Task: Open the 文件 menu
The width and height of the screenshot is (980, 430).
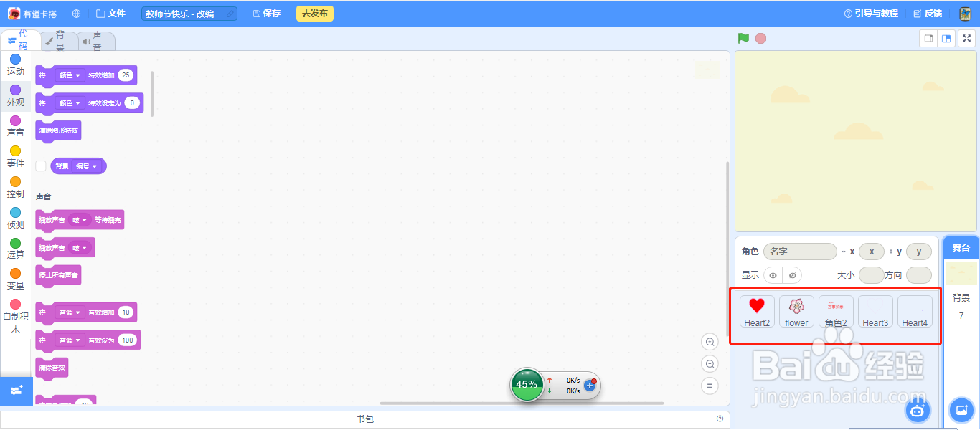Action: pyautogui.click(x=111, y=13)
